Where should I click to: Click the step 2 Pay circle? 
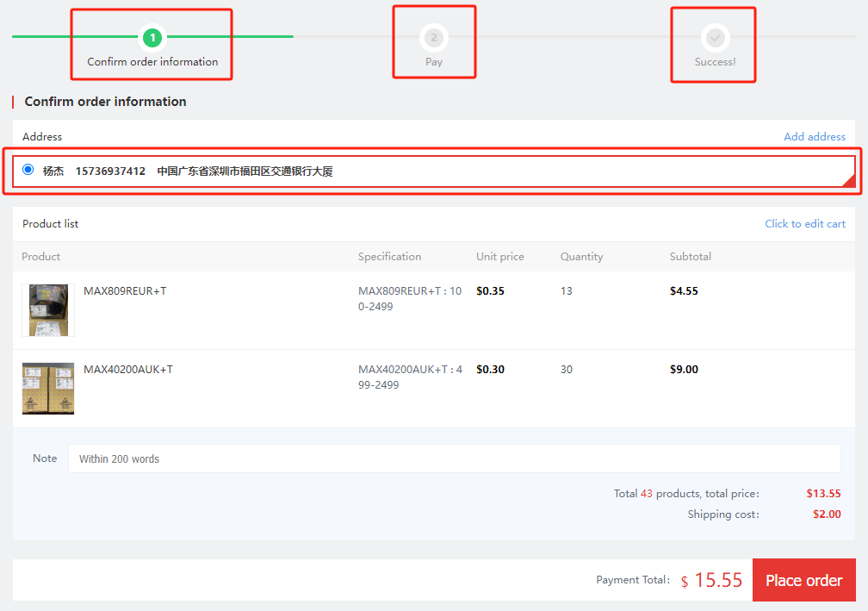point(434,37)
